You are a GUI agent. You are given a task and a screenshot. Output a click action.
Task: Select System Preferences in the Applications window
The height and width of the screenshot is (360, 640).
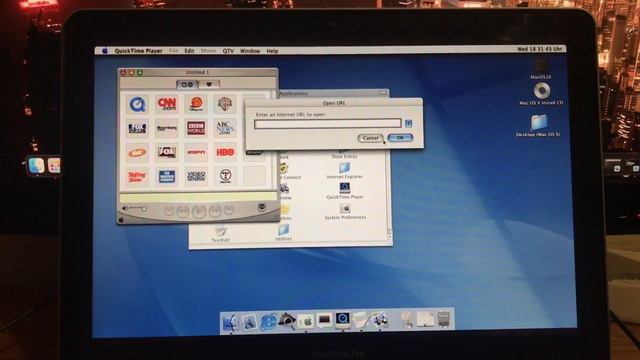[345, 212]
